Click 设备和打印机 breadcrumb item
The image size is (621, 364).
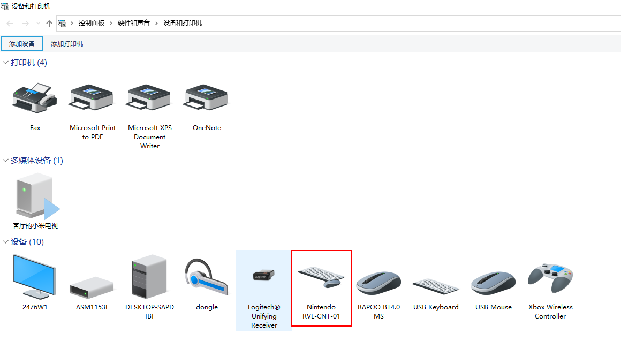click(183, 23)
